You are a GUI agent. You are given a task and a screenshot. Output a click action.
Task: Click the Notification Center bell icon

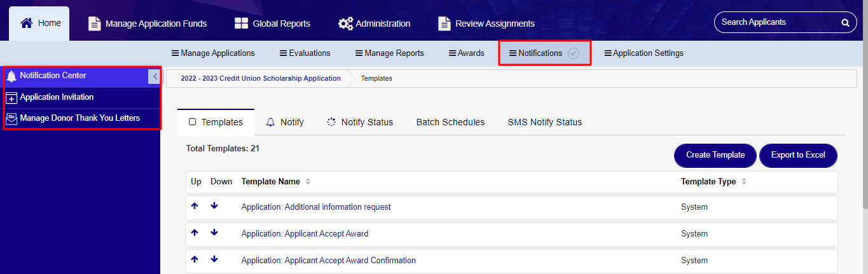coord(11,76)
